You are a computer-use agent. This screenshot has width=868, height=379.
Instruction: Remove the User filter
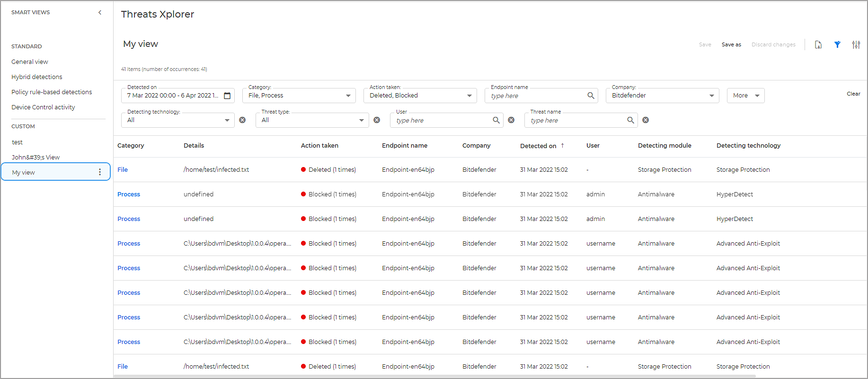pyautogui.click(x=511, y=120)
